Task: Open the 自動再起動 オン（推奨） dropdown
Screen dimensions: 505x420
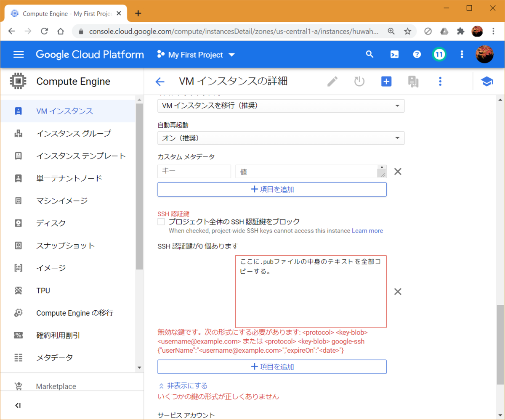Action: click(x=281, y=138)
